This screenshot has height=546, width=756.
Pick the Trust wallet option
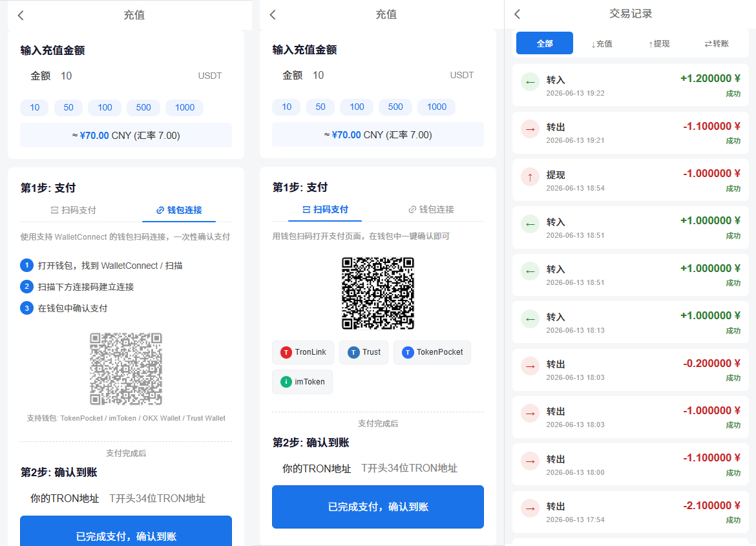tap(364, 352)
